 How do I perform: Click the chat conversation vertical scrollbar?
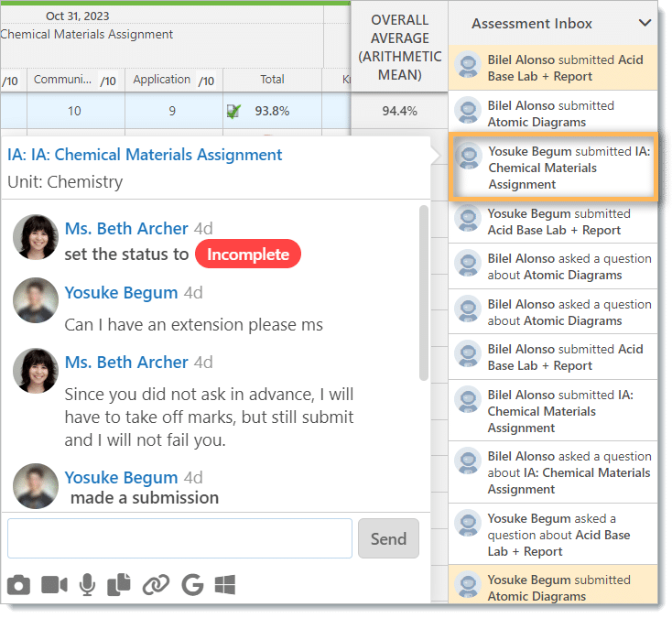coord(423,293)
